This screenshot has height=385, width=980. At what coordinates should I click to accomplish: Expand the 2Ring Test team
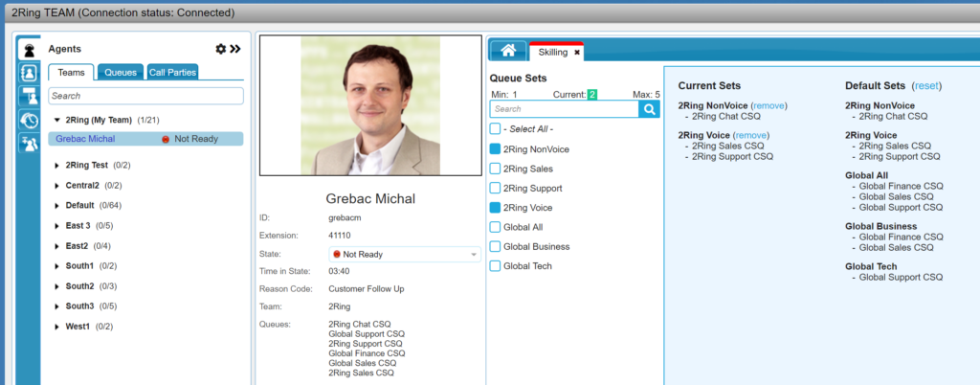click(x=57, y=165)
